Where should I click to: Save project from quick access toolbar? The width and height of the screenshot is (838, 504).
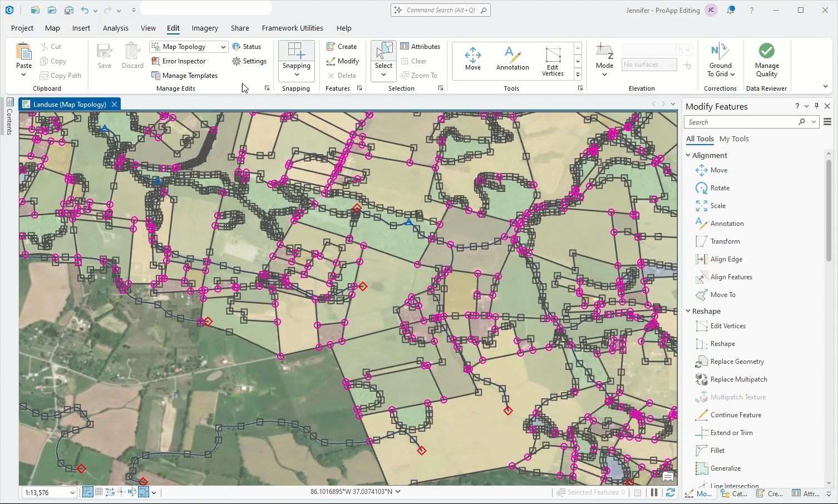[68, 10]
